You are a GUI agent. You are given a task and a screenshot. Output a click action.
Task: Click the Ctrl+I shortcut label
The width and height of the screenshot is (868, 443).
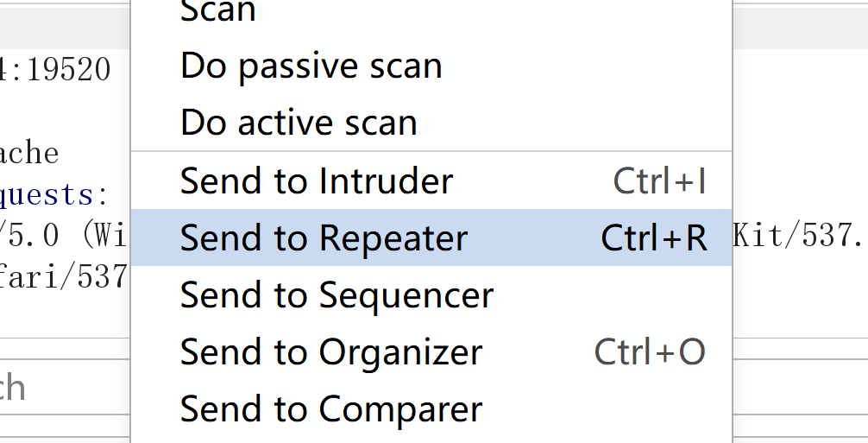pos(659,180)
